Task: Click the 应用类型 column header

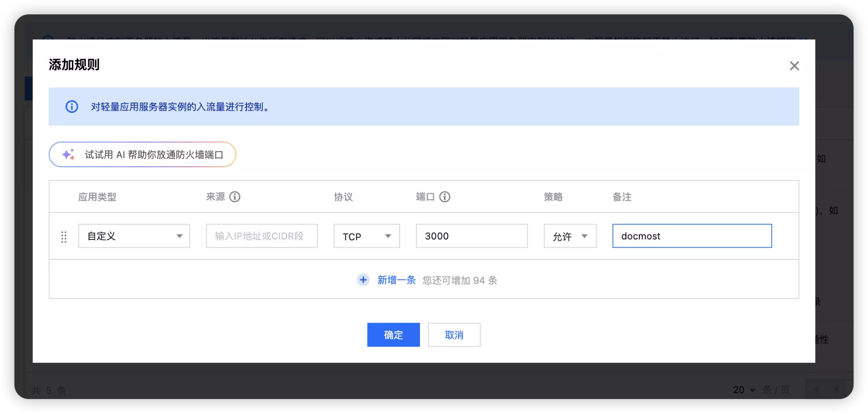Action: coord(97,197)
